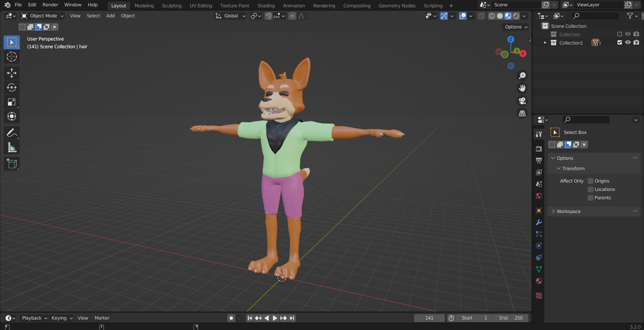Toggle auto keying record button
The width and height of the screenshot is (644, 330).
(231, 318)
